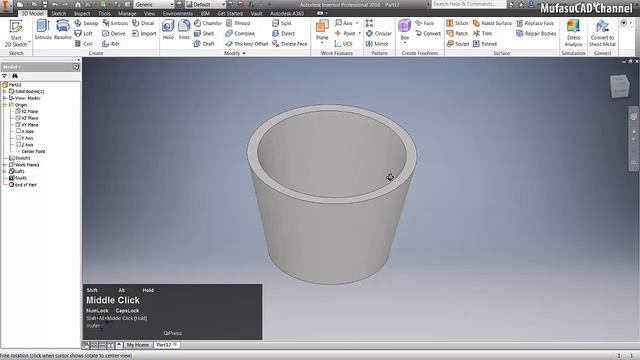Click the Search Help & Commands field
The image size is (640, 360).
[x=469, y=4]
